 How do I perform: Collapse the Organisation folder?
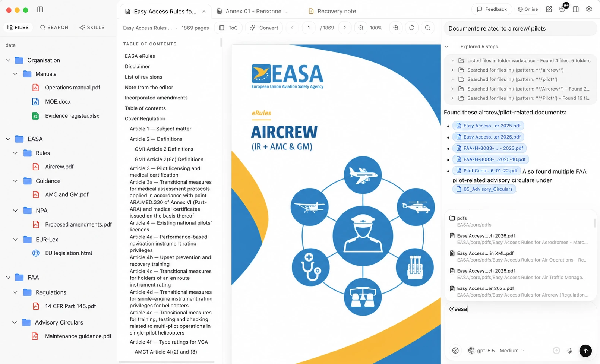pos(8,60)
